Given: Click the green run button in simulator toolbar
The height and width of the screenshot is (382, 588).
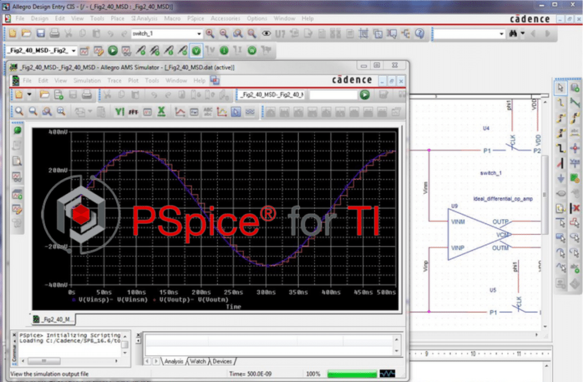Looking at the screenshot, I should [364, 95].
